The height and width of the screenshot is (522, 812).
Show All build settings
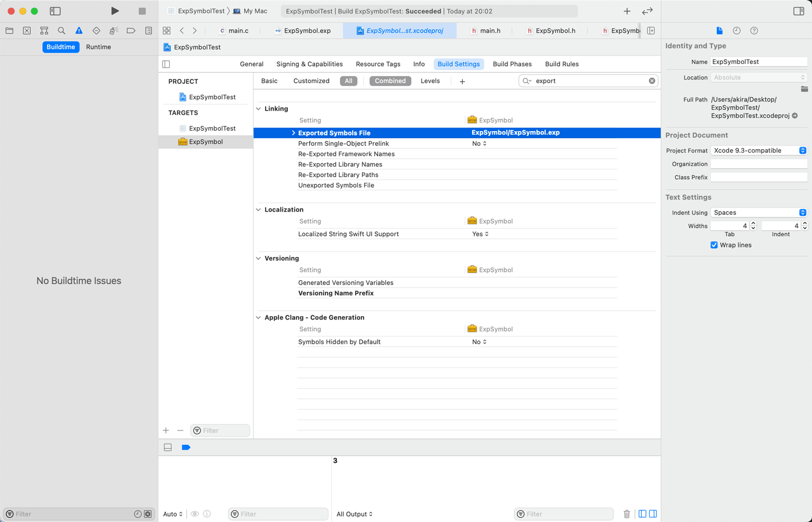pos(349,81)
